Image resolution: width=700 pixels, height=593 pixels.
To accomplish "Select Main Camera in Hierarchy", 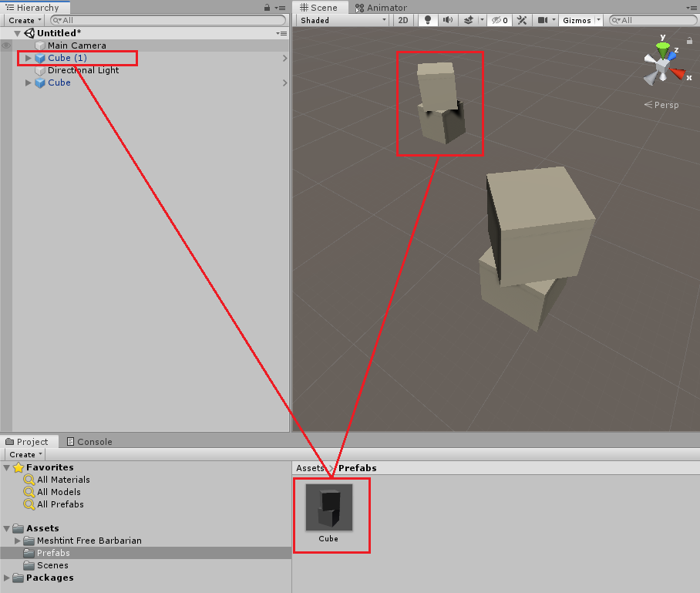I will tap(77, 45).
